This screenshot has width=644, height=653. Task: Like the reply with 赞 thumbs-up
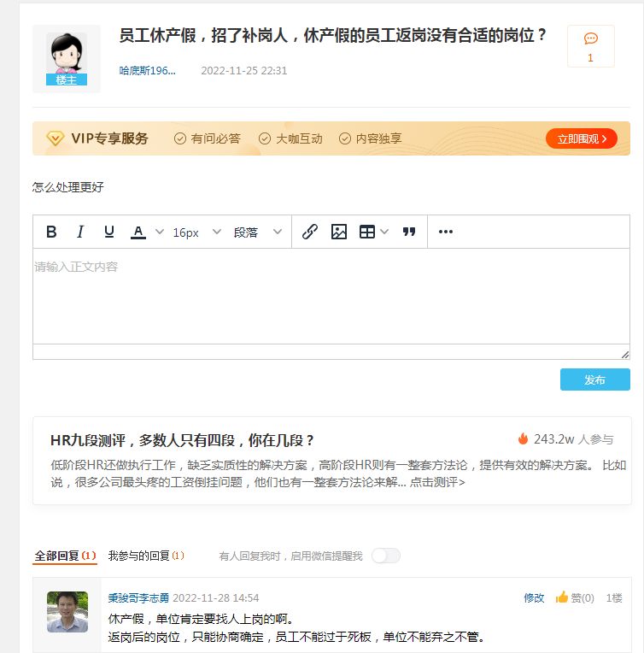point(575,598)
